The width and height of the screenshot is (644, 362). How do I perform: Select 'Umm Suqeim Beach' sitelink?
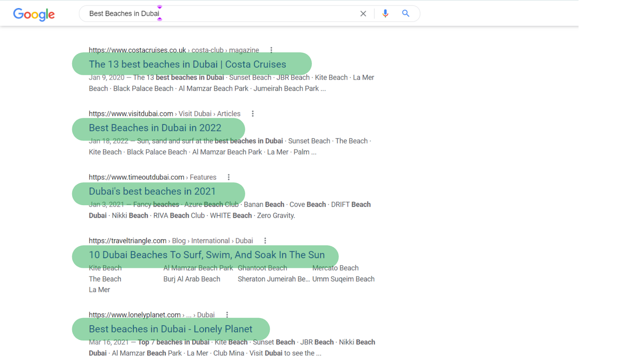343,279
